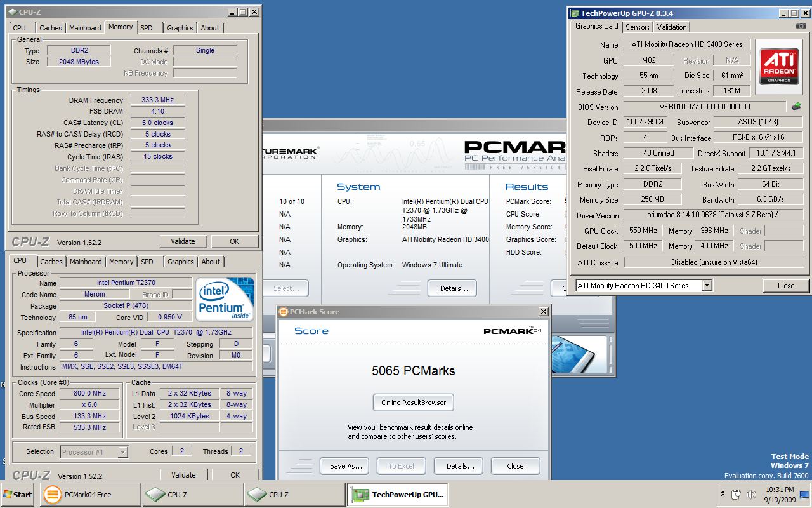Click the Memory Size 256 MB value
This screenshot has height=508, width=812.
[x=652, y=199]
